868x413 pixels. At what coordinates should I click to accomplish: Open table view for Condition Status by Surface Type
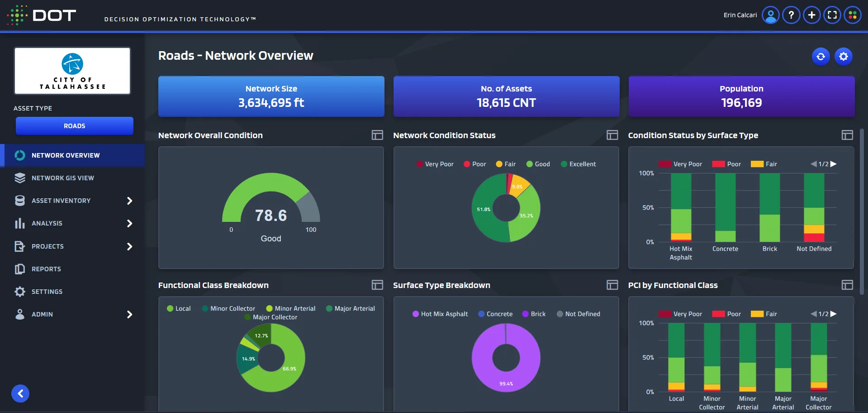847,135
